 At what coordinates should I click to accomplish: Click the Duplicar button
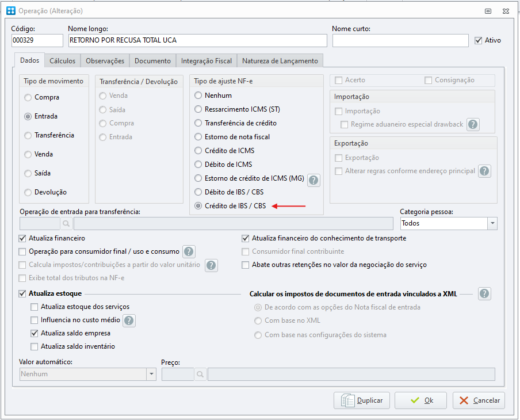pyautogui.click(x=361, y=400)
